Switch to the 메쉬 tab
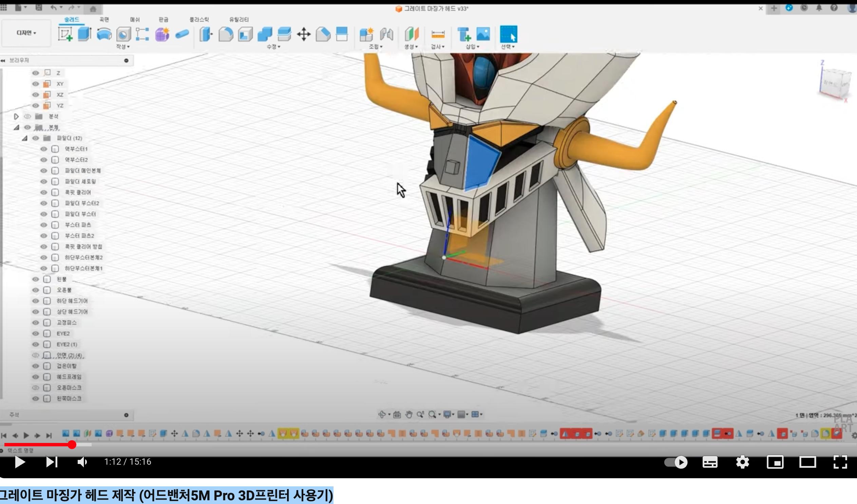This screenshot has height=504, width=857. (135, 19)
